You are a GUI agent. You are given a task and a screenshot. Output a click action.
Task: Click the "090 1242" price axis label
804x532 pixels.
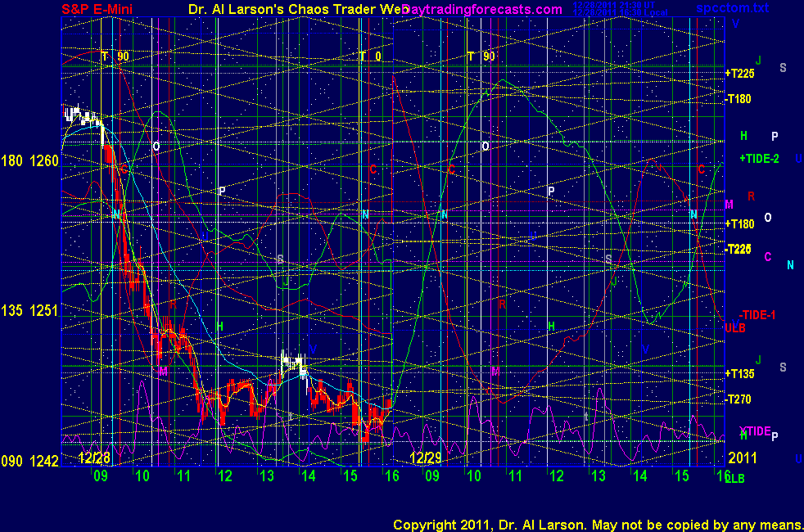click(29, 462)
